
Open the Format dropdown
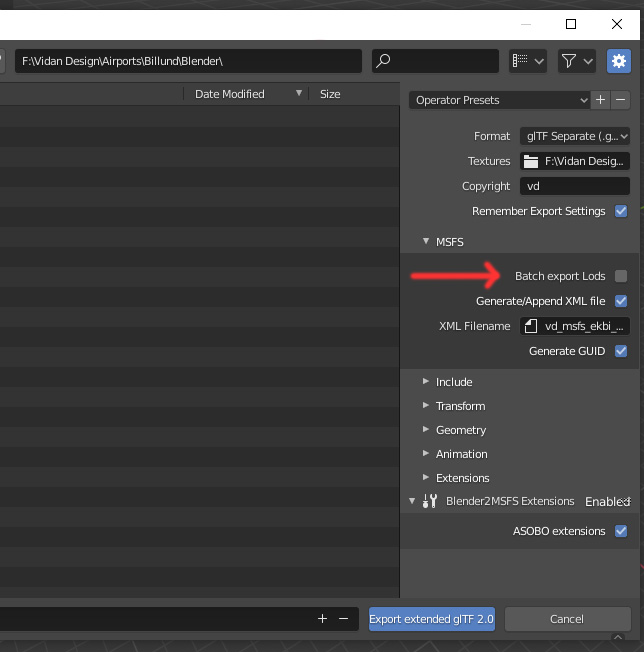click(575, 136)
